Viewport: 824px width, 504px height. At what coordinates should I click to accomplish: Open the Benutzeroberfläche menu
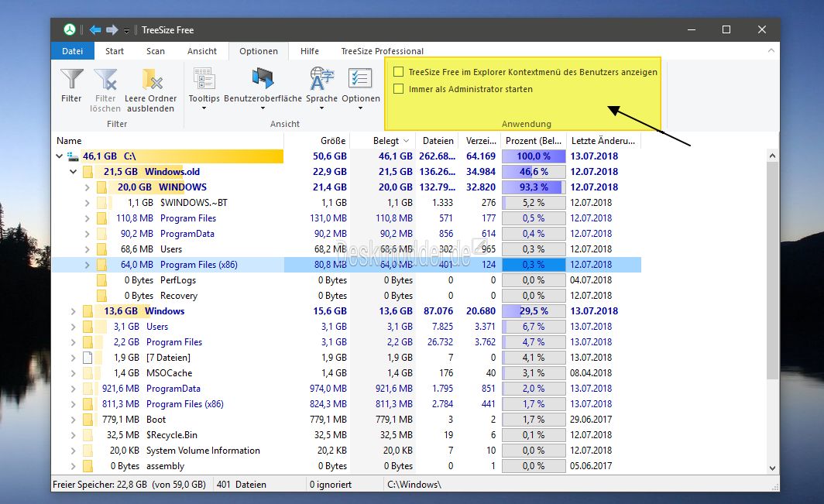[x=263, y=88]
